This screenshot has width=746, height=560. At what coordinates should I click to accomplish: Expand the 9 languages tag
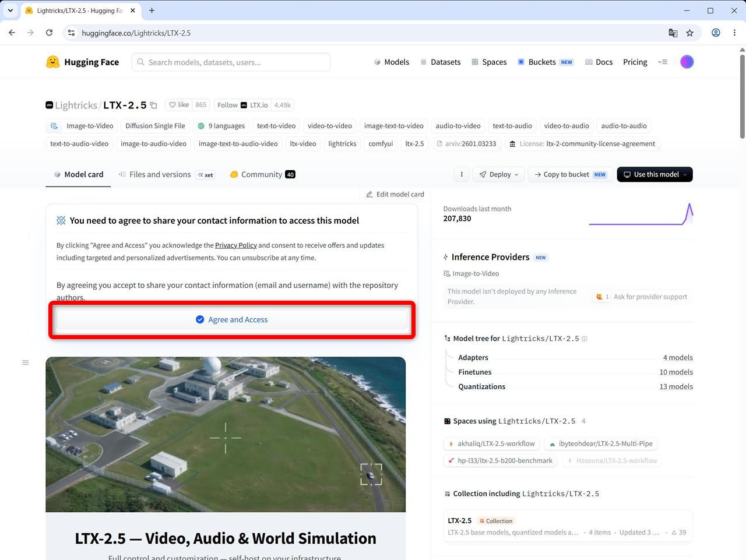point(221,126)
